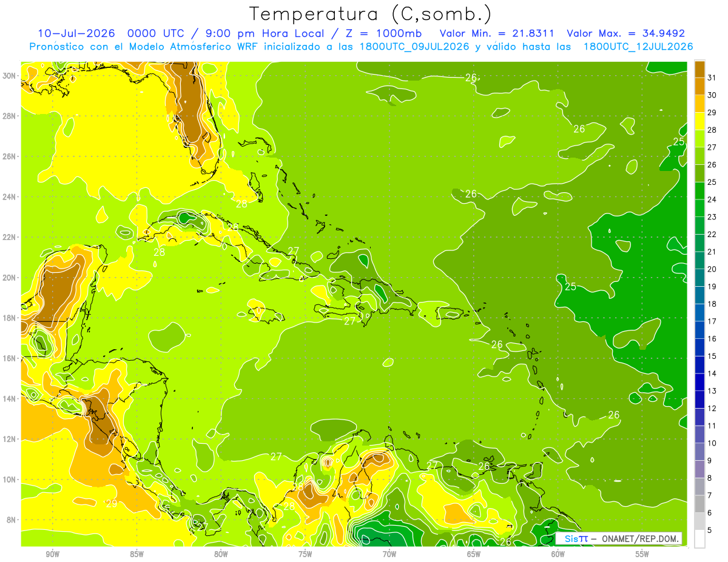Screen dimensions: 728x562
Task: Click legend value "5"
Action: [x=710, y=530]
